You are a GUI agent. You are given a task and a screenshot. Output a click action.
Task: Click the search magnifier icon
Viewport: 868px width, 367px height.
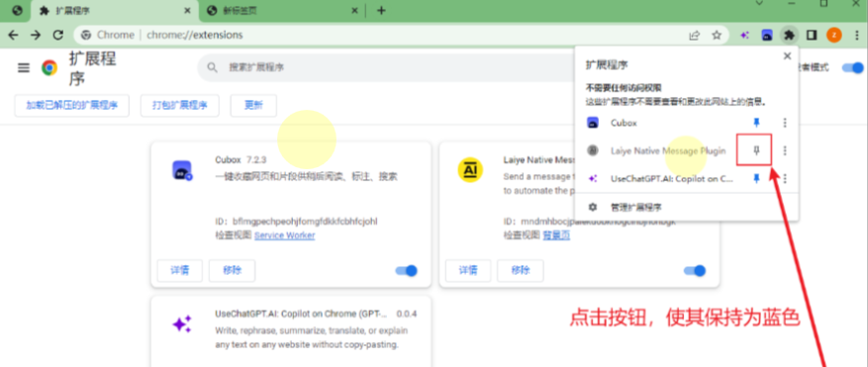(x=212, y=67)
